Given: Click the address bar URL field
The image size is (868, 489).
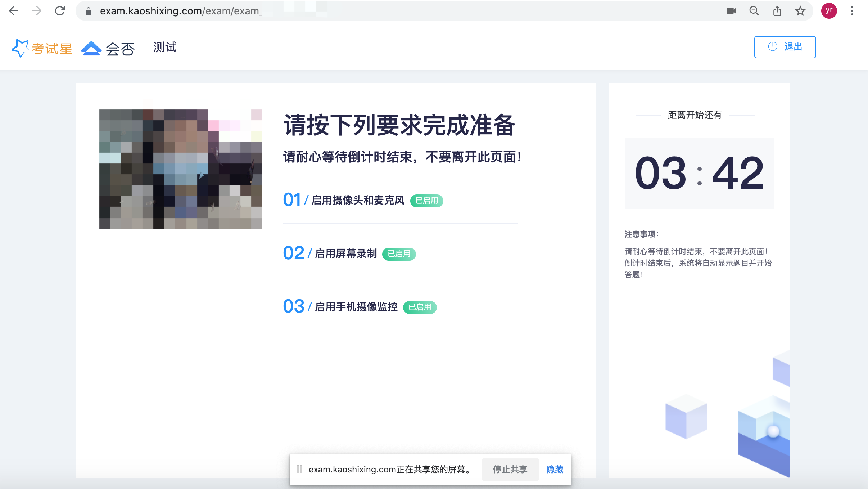Looking at the screenshot, I should (396, 11).
